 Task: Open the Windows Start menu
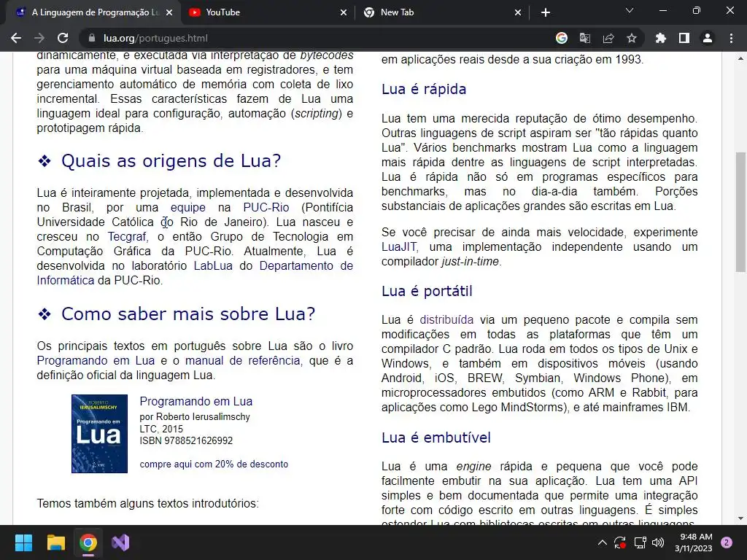tap(23, 542)
